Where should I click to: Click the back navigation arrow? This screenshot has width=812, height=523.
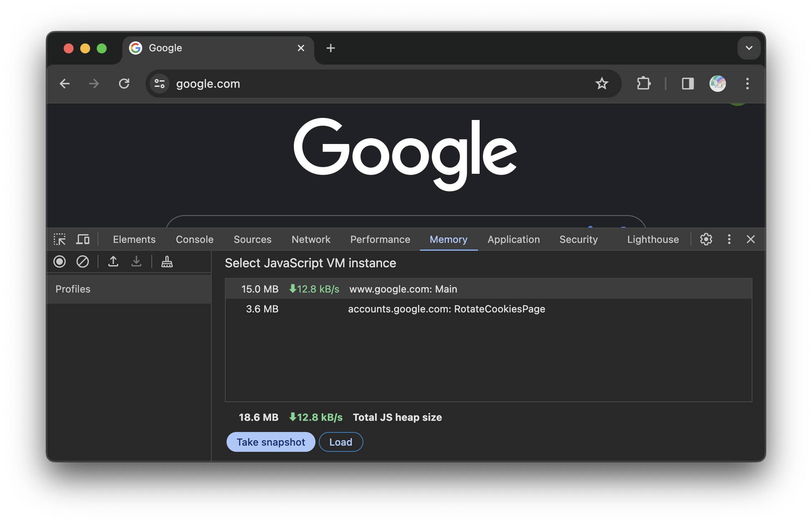tap(65, 84)
